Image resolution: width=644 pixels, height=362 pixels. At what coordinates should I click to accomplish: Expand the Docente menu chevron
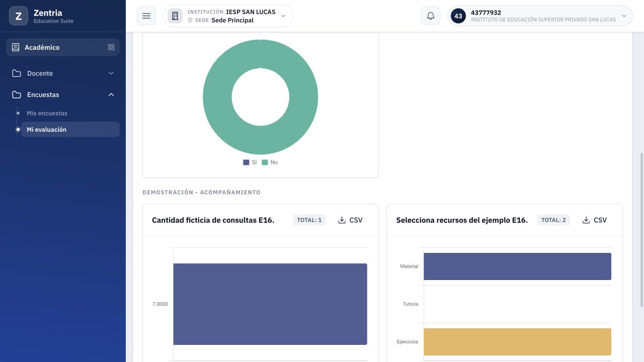pos(111,73)
